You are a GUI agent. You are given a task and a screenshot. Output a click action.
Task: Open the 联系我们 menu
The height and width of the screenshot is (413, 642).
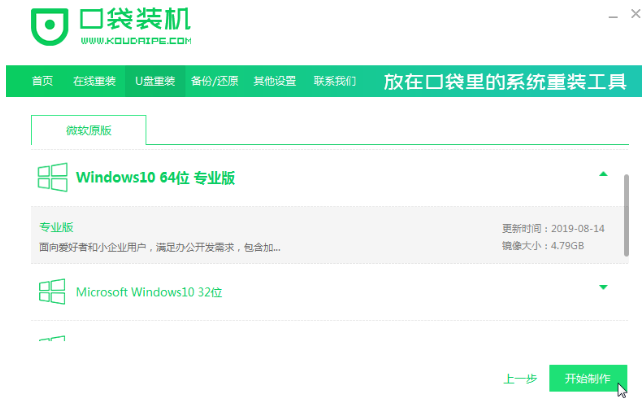[335, 81]
